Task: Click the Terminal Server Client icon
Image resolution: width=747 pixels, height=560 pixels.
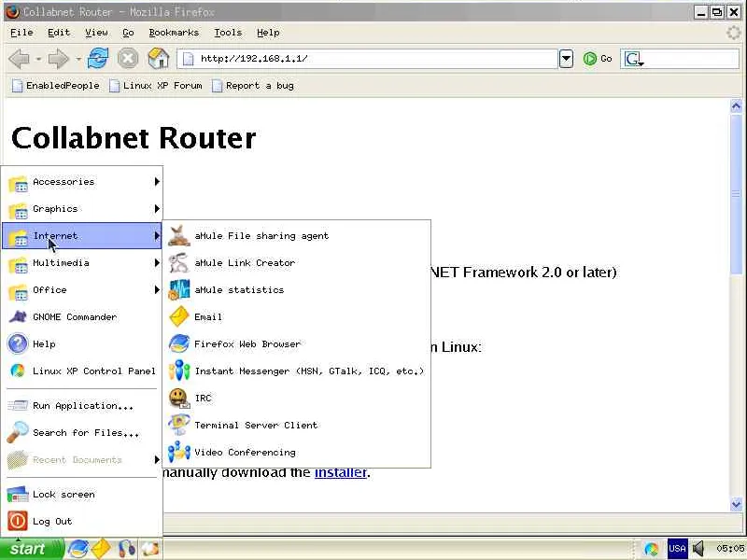Action: click(179, 426)
